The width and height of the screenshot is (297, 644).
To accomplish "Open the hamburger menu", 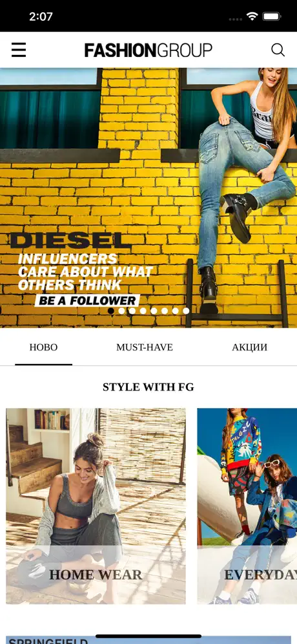I will (19, 50).
